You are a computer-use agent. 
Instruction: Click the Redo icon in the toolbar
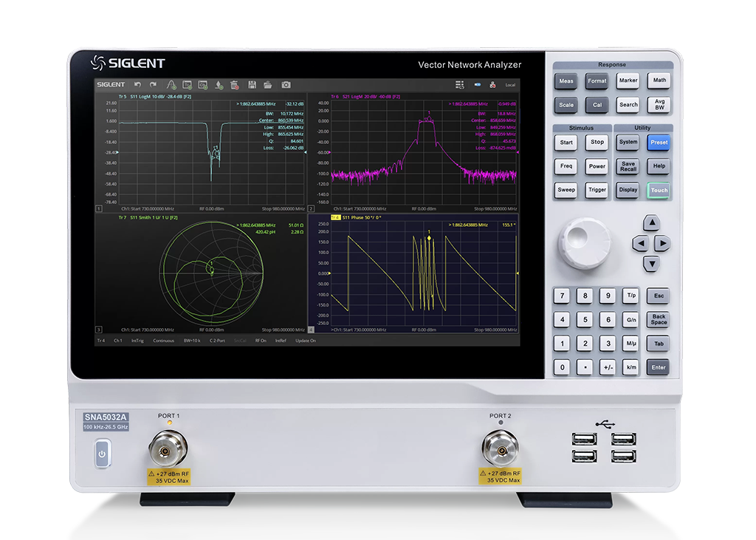click(x=152, y=85)
